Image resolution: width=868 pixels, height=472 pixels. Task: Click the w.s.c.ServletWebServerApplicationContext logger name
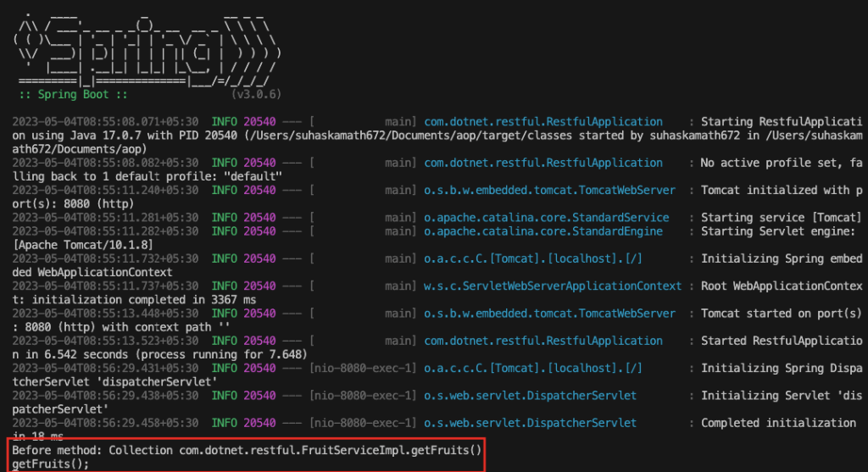pos(552,286)
